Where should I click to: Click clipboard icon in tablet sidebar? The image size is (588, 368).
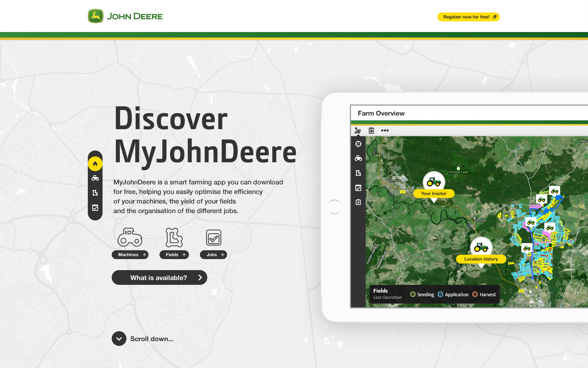pos(358,202)
